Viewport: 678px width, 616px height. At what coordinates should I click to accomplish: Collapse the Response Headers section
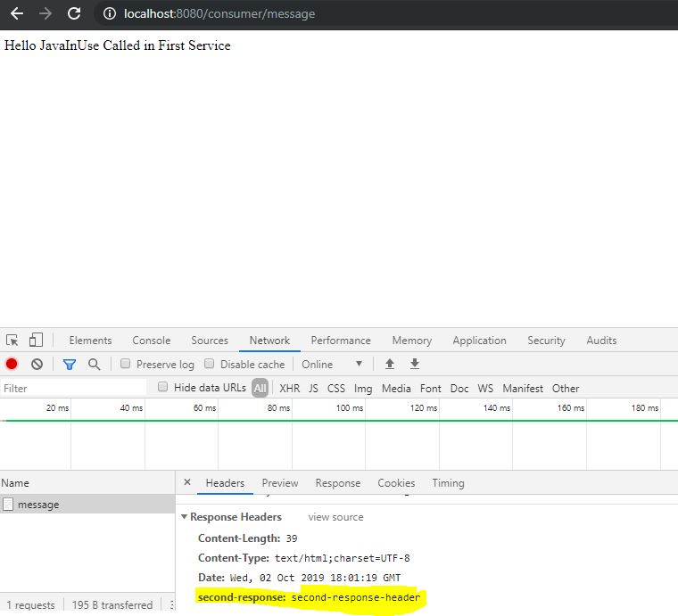tap(184, 517)
